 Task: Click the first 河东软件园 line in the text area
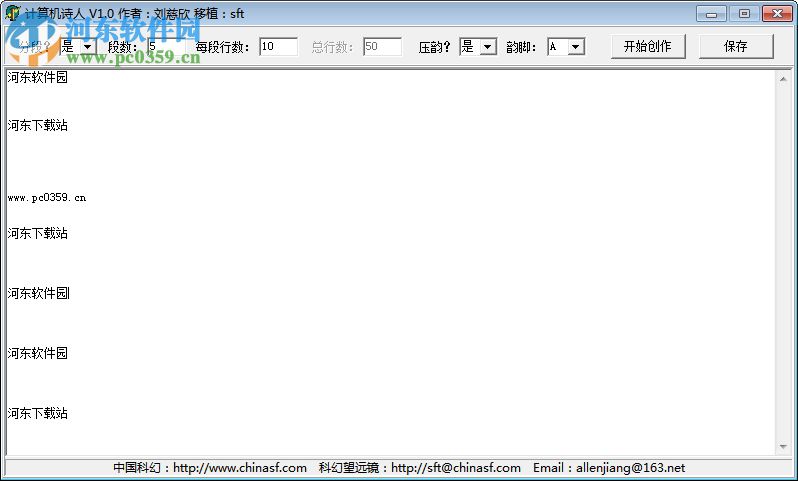tap(38, 77)
